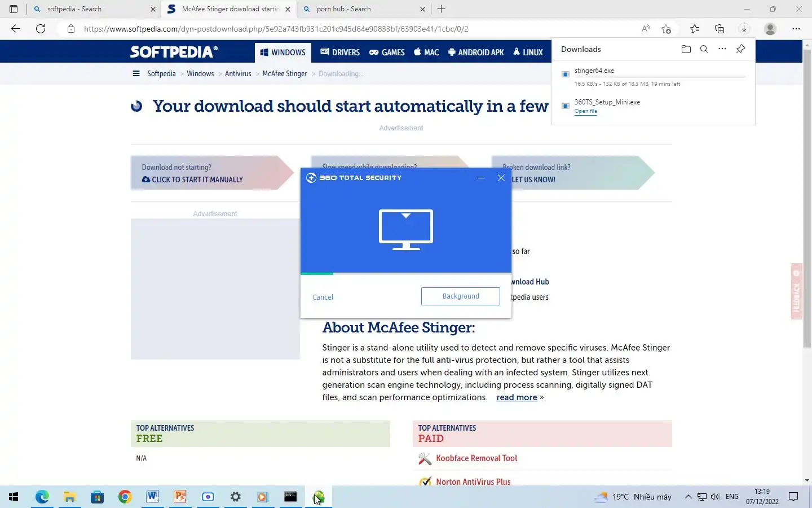Select LINUX category in Softpedia nav

(x=528, y=52)
